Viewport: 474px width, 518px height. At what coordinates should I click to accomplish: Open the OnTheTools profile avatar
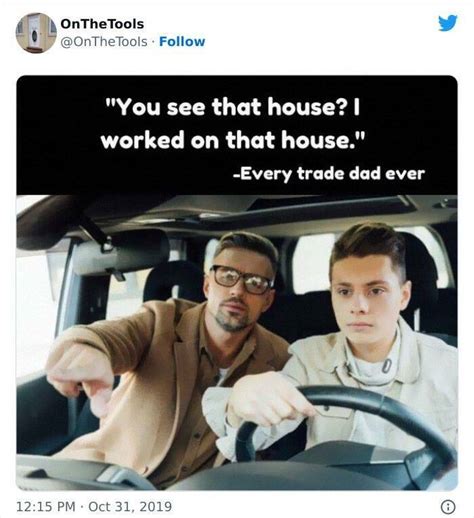[36, 33]
